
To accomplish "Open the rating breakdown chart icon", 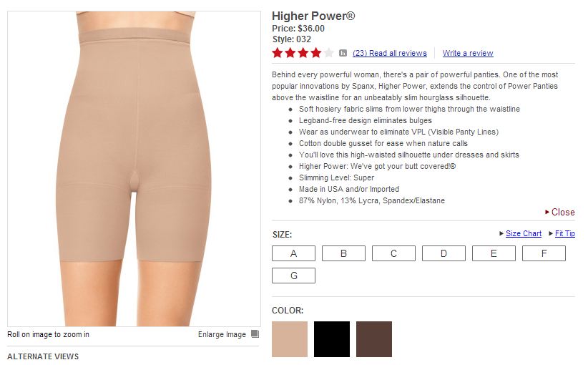I will [343, 53].
